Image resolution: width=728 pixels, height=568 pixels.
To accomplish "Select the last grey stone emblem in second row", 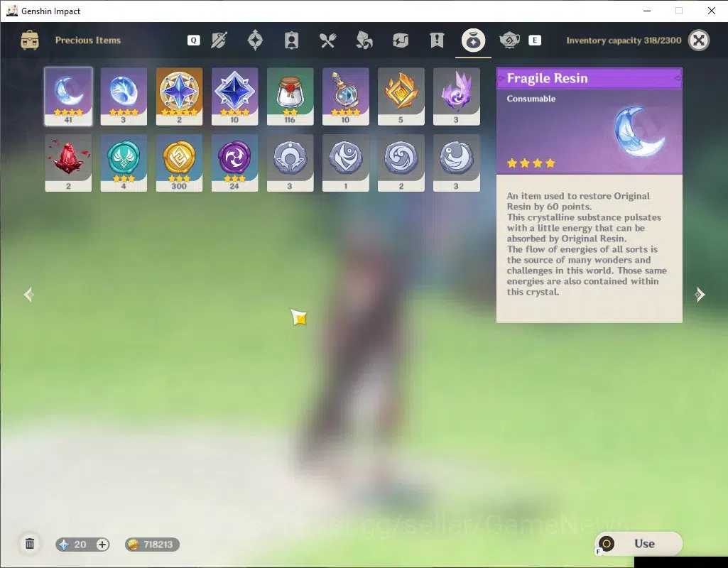I will [x=457, y=163].
